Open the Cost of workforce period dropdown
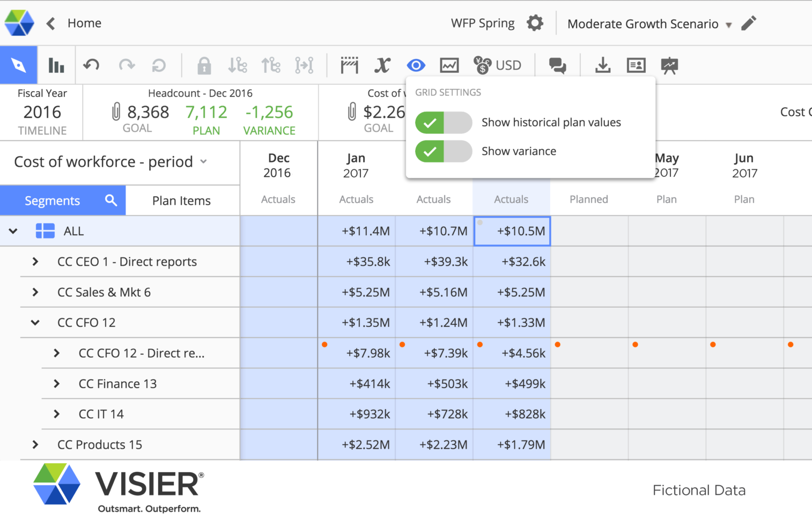Image resolution: width=812 pixels, height=520 pixels. point(203,162)
